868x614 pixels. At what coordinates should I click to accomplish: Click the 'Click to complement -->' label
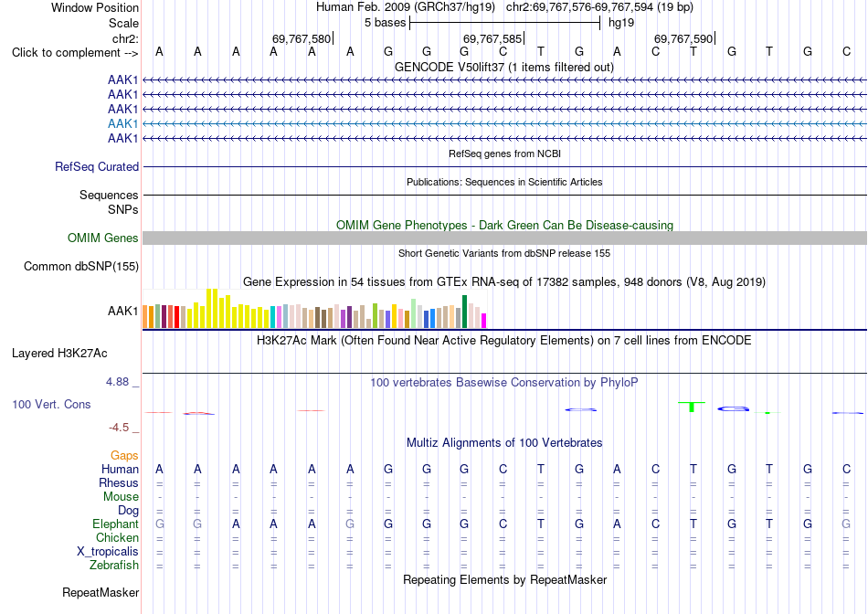[75, 53]
